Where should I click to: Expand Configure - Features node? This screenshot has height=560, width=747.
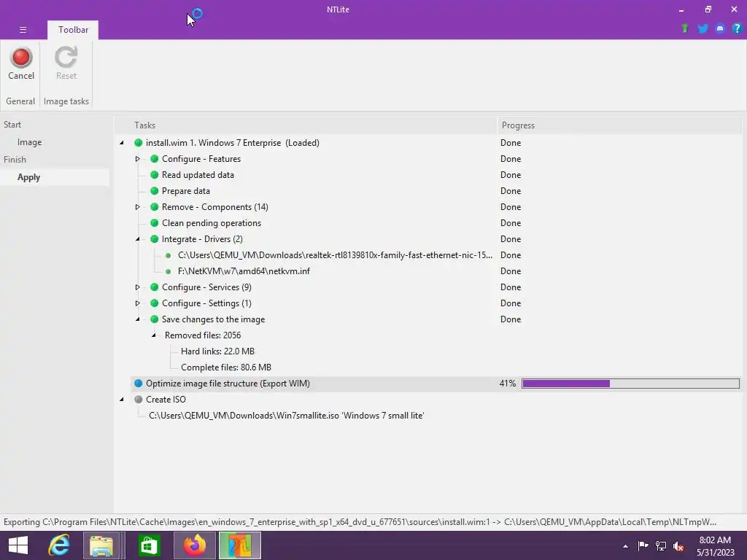pyautogui.click(x=138, y=159)
